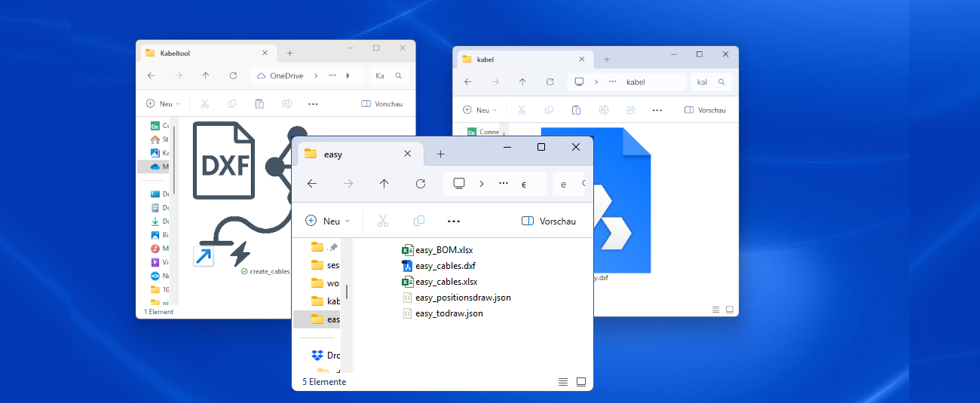980x403 pixels.
Task: Expand breadcrumb path ellipsis in kabel address bar
Action: (x=612, y=82)
